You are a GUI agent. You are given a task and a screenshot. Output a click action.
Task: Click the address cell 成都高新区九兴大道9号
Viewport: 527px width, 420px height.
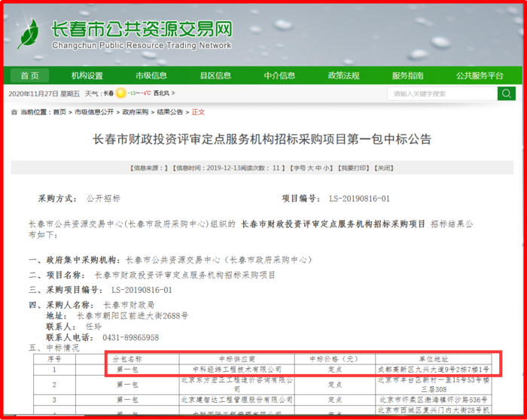coord(433,370)
